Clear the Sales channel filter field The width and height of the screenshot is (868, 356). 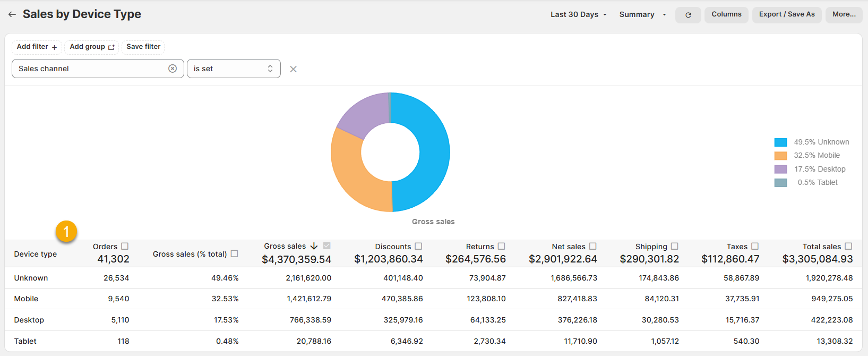(x=173, y=69)
